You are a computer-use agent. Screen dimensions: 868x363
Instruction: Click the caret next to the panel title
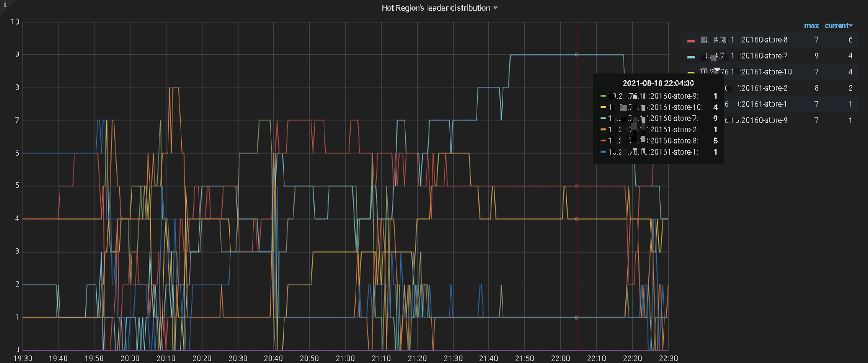(x=495, y=8)
